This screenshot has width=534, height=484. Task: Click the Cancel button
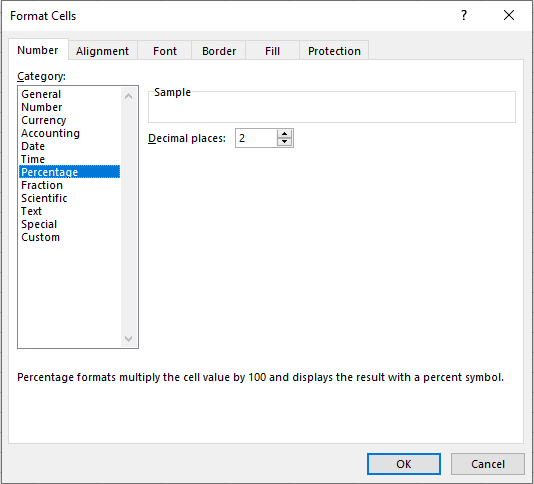pyautogui.click(x=488, y=464)
